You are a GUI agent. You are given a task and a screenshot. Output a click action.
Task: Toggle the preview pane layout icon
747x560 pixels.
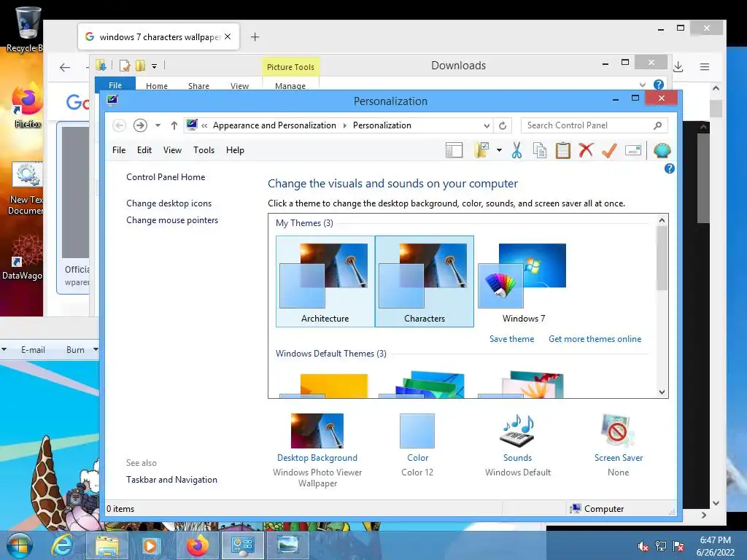point(454,150)
